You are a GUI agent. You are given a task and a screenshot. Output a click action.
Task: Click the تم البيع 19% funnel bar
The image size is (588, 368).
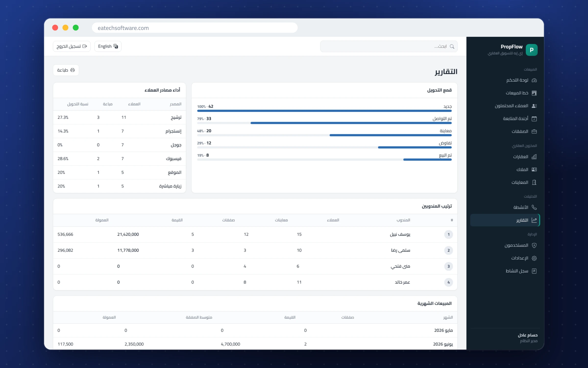point(324,160)
